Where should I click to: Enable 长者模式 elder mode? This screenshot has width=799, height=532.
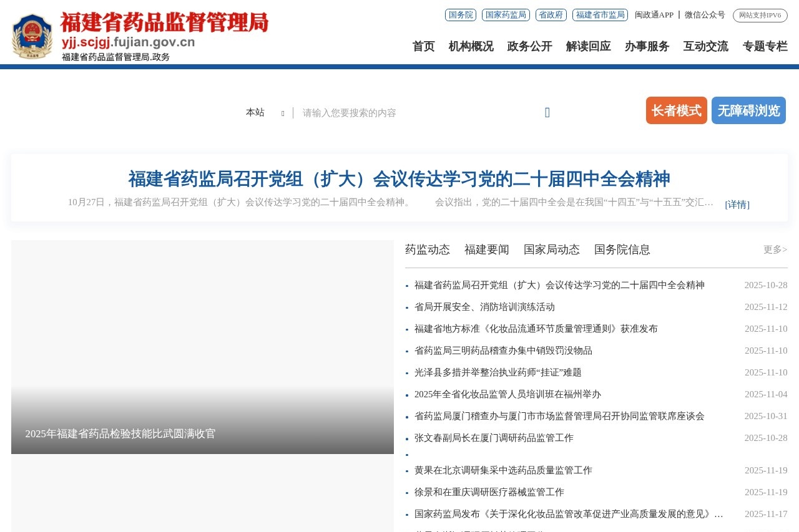(677, 110)
